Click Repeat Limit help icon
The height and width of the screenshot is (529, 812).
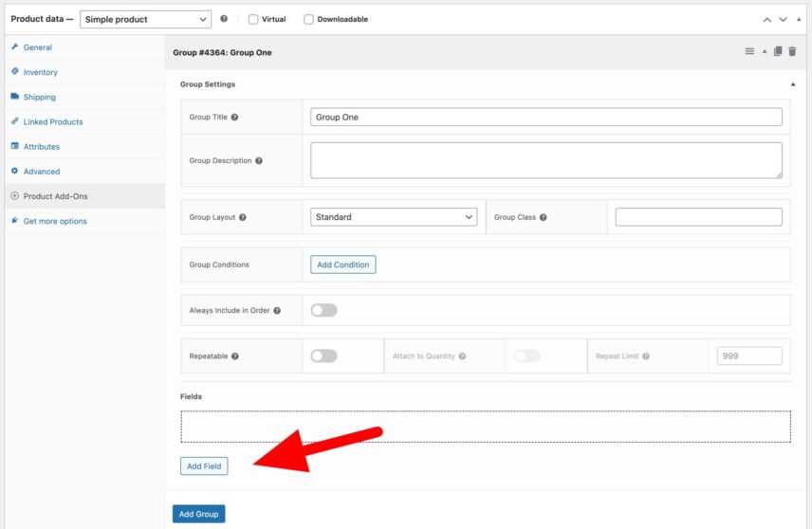(x=646, y=356)
